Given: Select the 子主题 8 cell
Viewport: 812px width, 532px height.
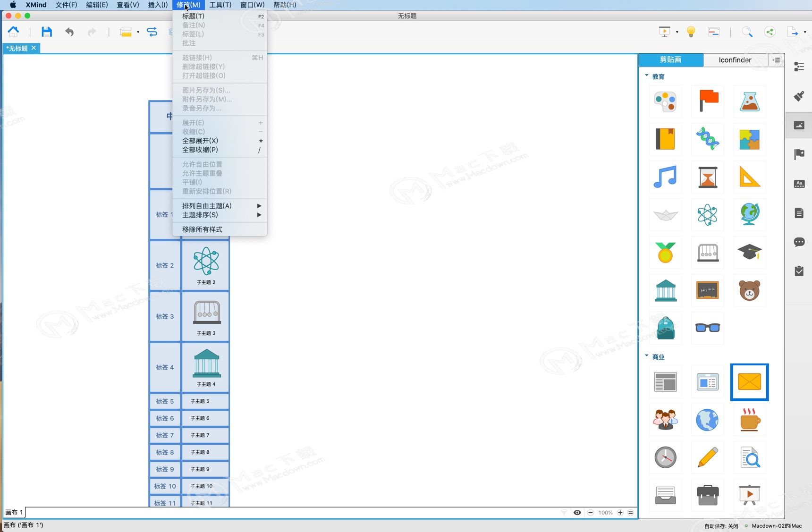Looking at the screenshot, I should click(x=206, y=452).
